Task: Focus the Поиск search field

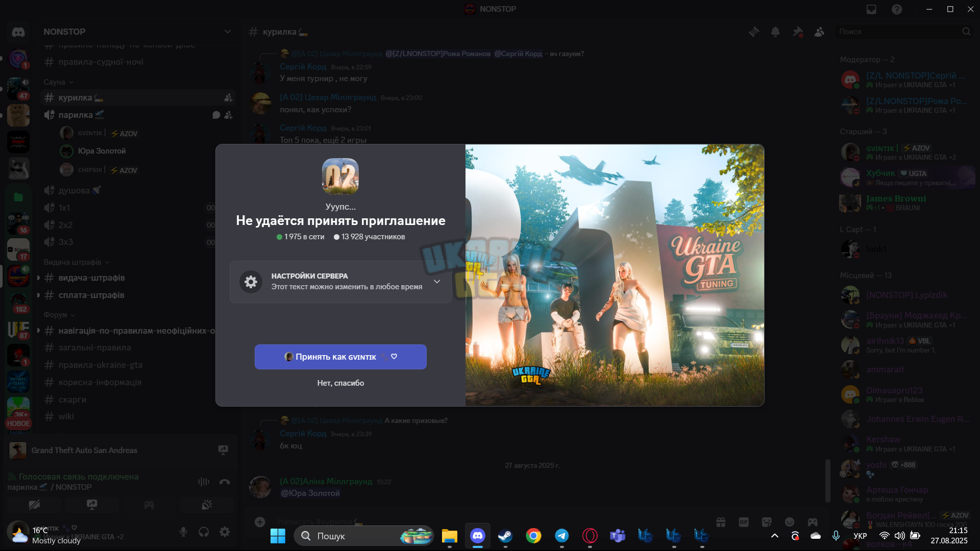Action: click(x=904, y=32)
